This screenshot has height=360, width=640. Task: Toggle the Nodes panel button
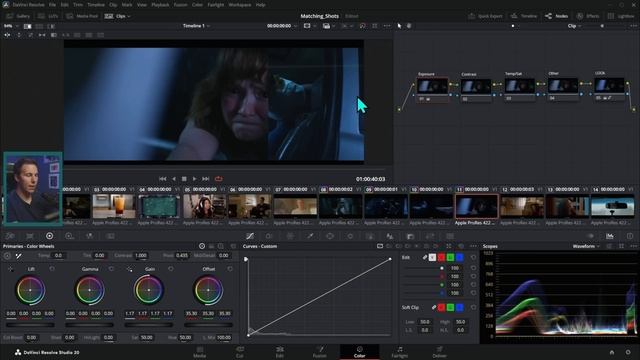coord(556,16)
